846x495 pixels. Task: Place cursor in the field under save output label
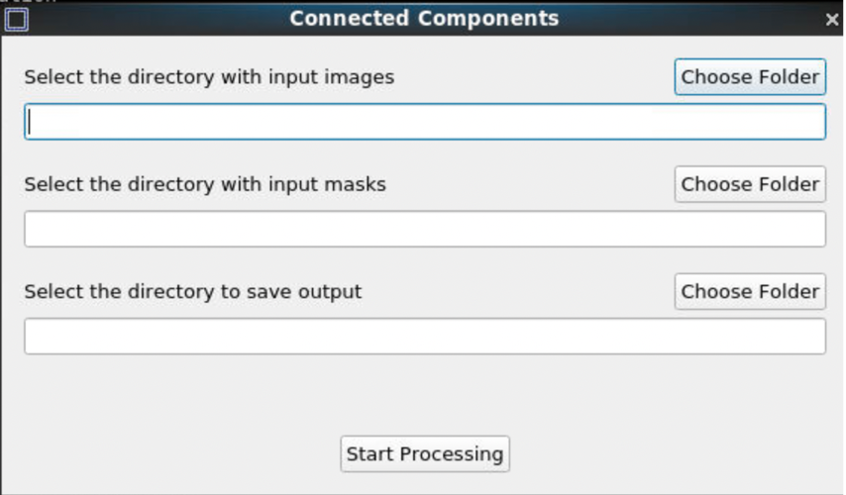pyautogui.click(x=425, y=336)
